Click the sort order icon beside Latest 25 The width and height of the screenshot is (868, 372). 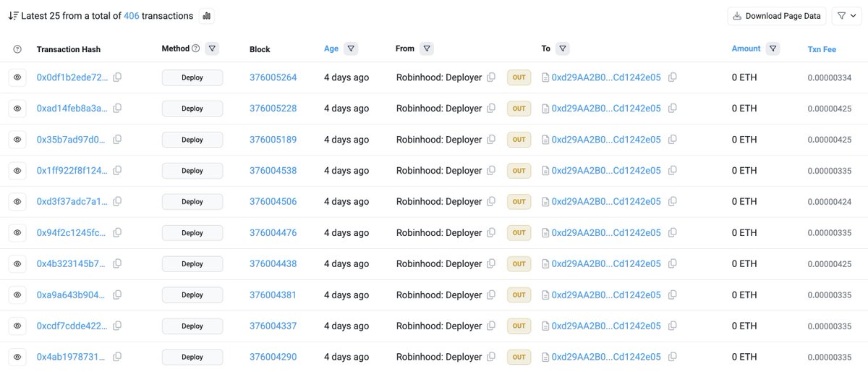pos(13,16)
